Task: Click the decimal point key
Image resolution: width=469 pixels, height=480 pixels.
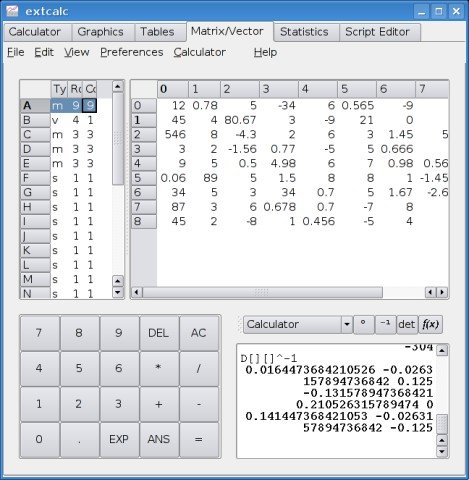Action: tap(79, 439)
